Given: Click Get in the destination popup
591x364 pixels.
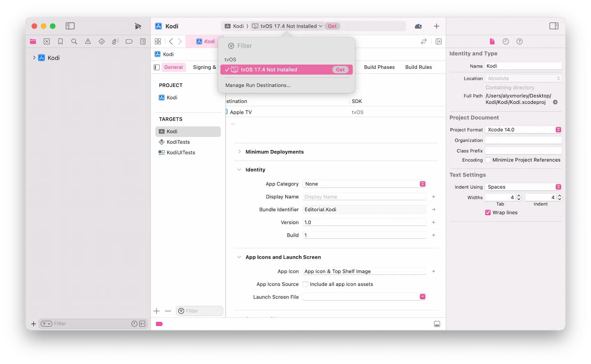Looking at the screenshot, I should [x=340, y=70].
